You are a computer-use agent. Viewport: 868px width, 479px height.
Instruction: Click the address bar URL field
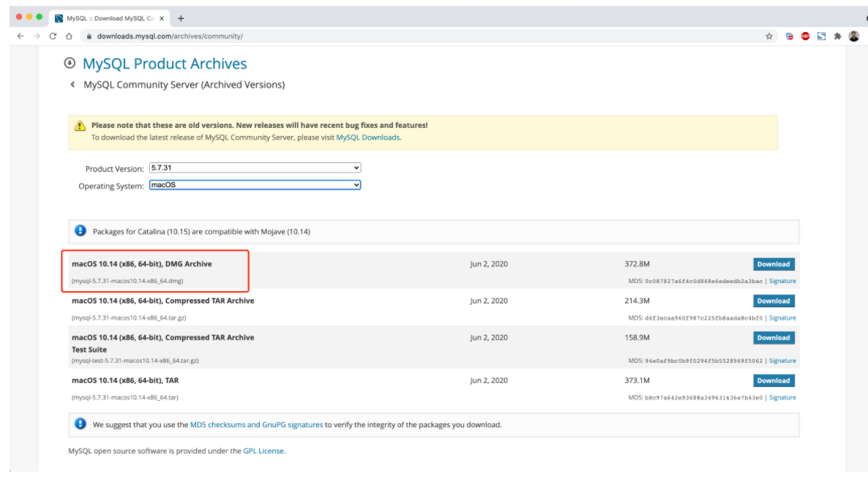[x=366, y=36]
